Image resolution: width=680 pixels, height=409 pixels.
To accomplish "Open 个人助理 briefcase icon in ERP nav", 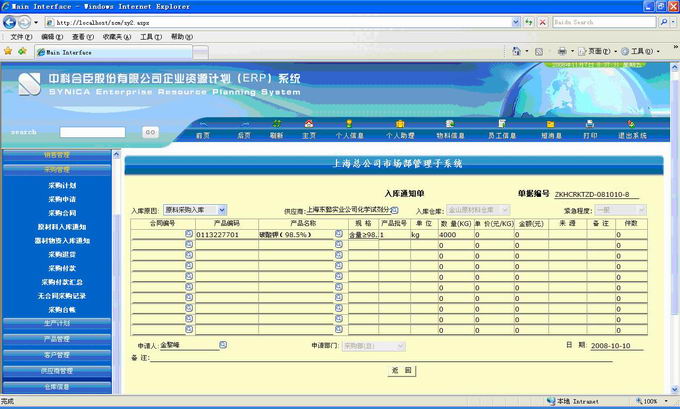I will (400, 124).
